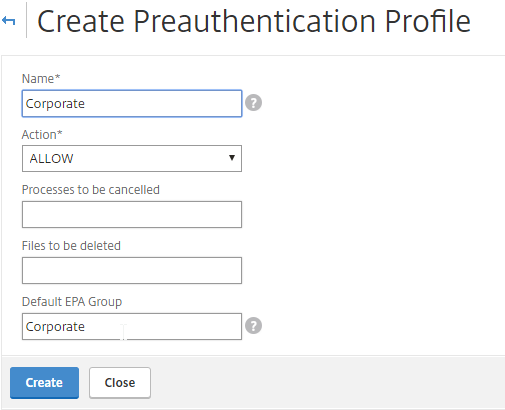Click the Default EPA Group label text
Screen dimensions: 505x410
pyautogui.click(x=72, y=302)
